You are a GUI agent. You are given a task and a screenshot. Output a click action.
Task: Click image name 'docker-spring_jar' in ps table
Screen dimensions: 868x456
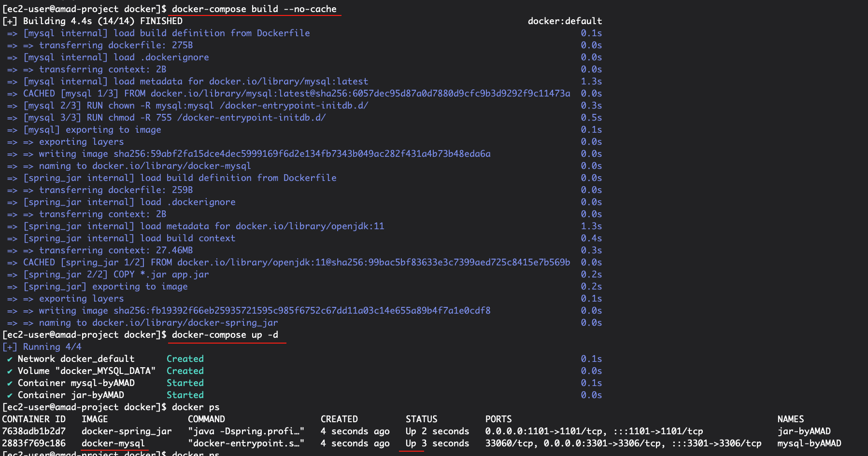[x=127, y=431]
